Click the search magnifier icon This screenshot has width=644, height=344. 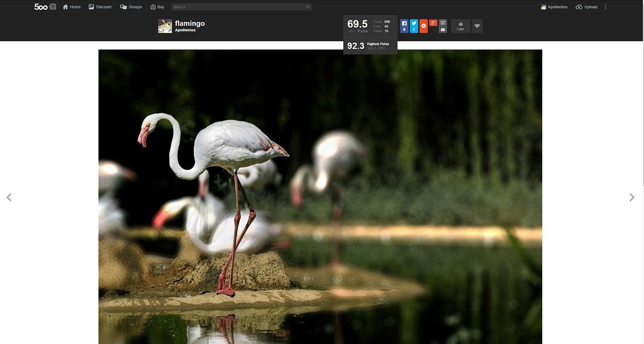point(308,7)
